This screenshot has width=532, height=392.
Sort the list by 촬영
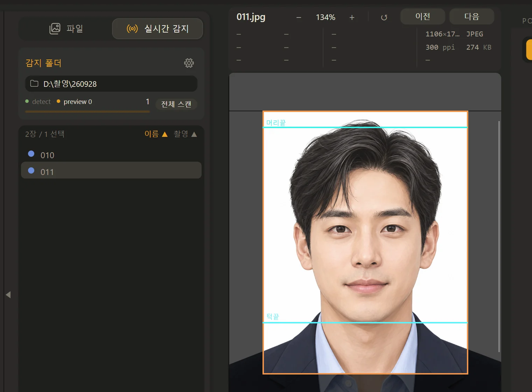(185, 134)
